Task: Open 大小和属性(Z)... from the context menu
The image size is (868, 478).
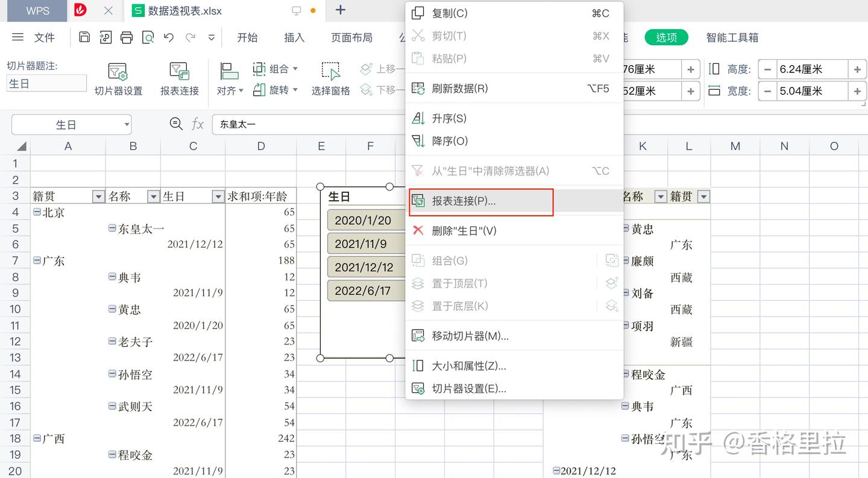Action: point(514,365)
